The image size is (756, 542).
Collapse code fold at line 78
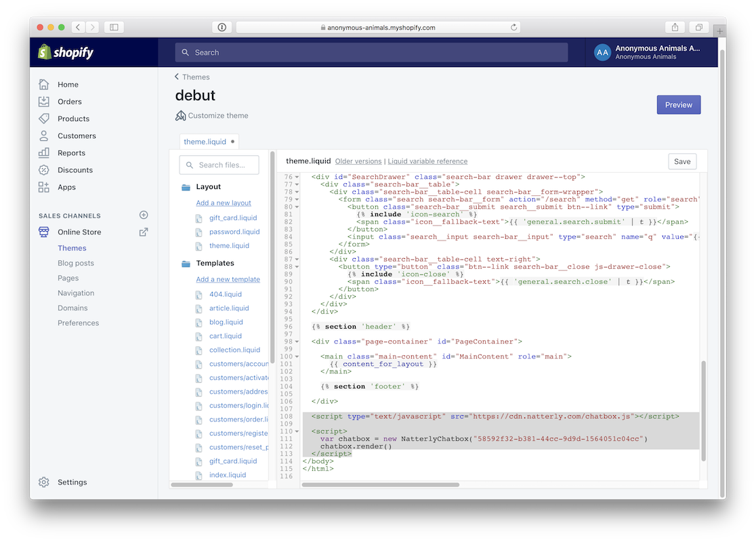pos(297,192)
